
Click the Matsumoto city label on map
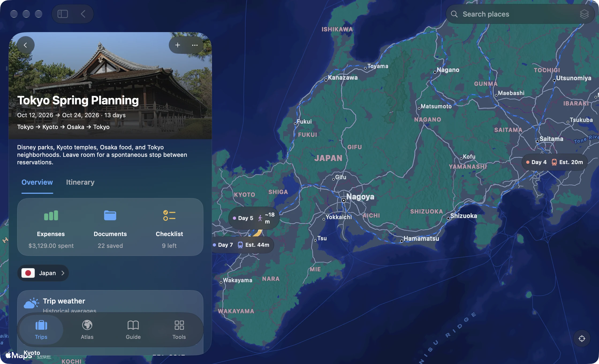click(x=436, y=107)
